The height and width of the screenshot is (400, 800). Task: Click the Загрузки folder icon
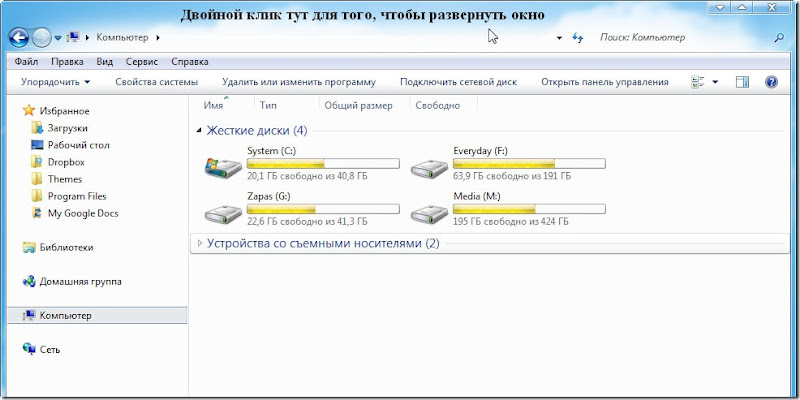[x=37, y=128]
